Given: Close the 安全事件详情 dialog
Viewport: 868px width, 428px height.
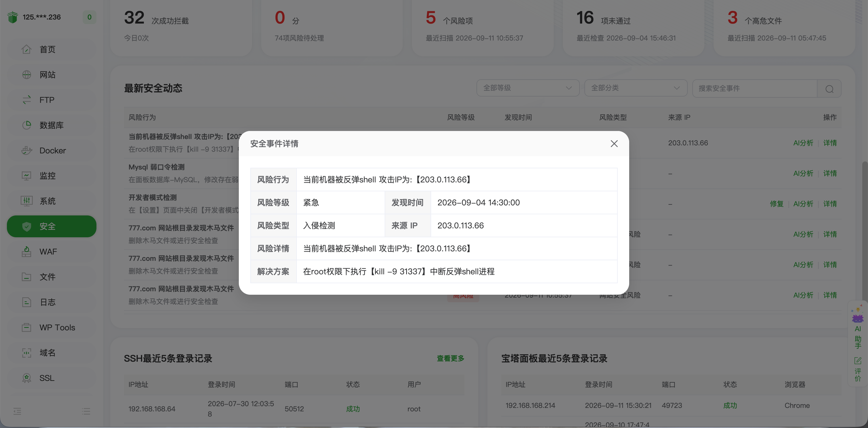Looking at the screenshot, I should [614, 144].
